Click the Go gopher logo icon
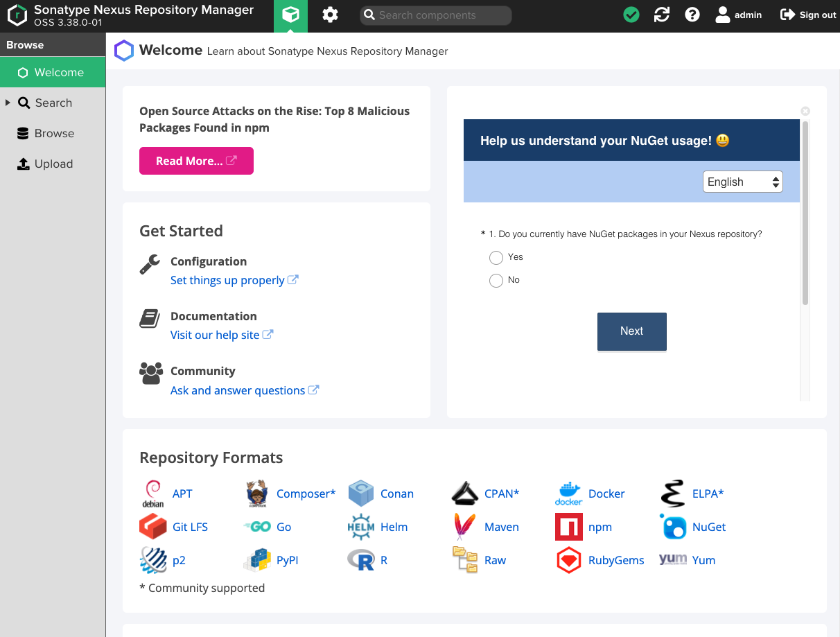 (257, 527)
